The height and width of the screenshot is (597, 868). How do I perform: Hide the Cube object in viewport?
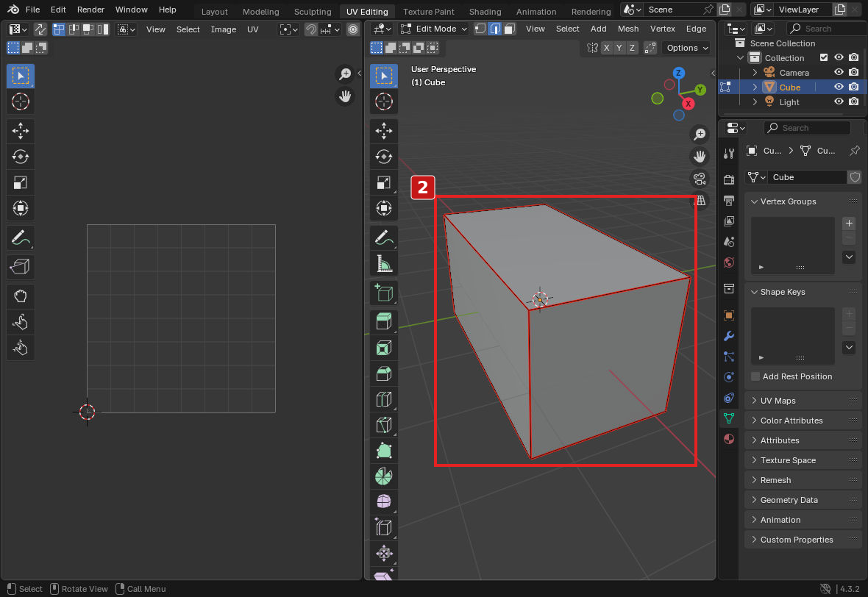pos(839,87)
